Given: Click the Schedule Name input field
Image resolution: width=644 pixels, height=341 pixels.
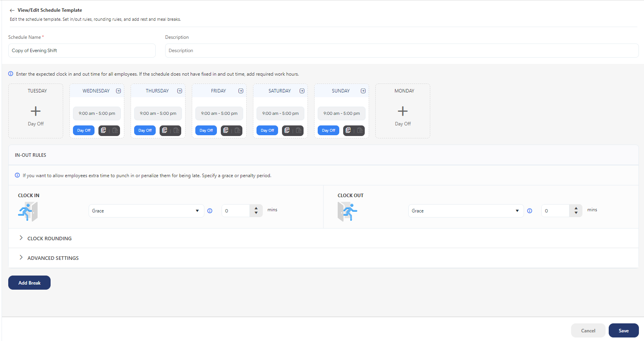Looking at the screenshot, I should [82, 51].
